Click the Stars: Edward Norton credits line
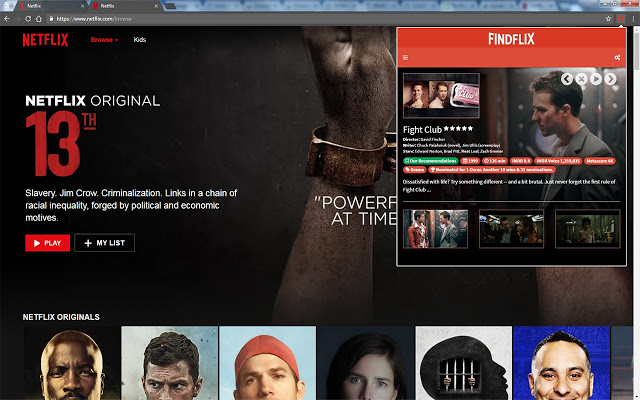The height and width of the screenshot is (400, 640). [x=453, y=151]
